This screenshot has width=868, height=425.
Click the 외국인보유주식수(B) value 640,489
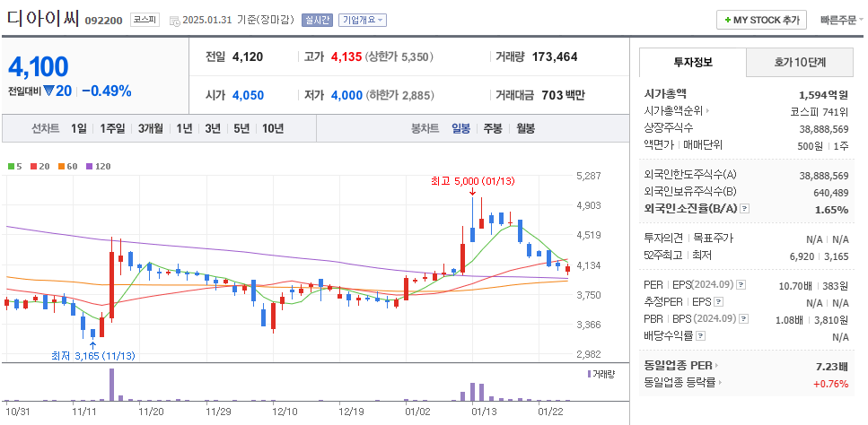click(829, 193)
